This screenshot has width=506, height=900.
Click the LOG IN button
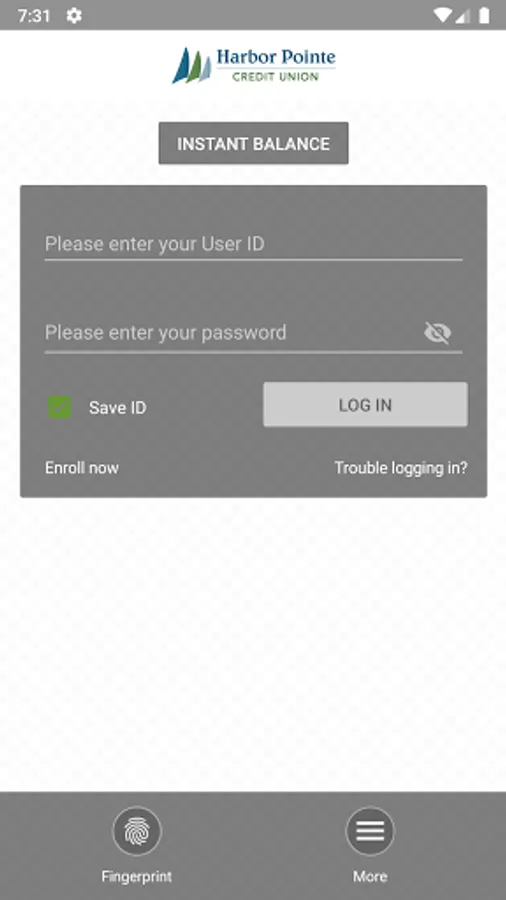pyautogui.click(x=365, y=405)
